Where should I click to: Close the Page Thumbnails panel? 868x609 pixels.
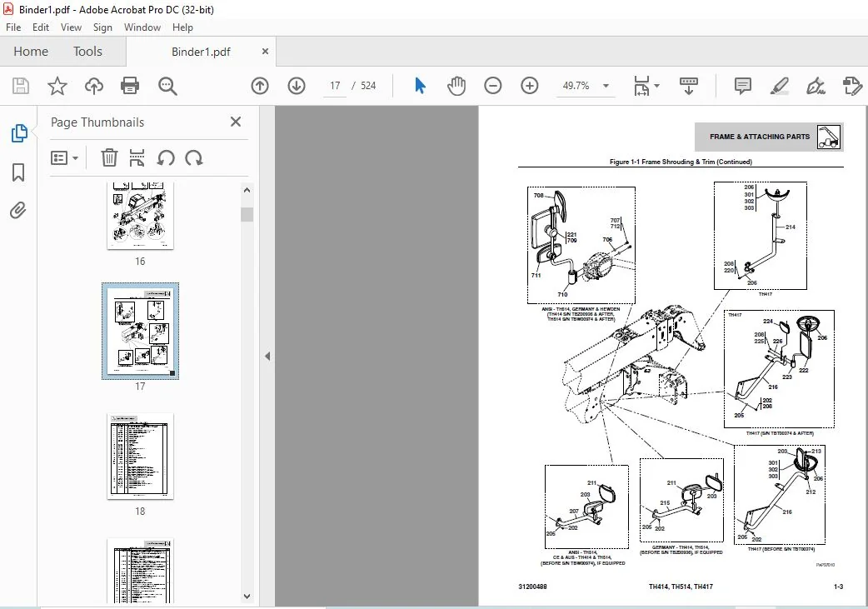click(x=236, y=122)
